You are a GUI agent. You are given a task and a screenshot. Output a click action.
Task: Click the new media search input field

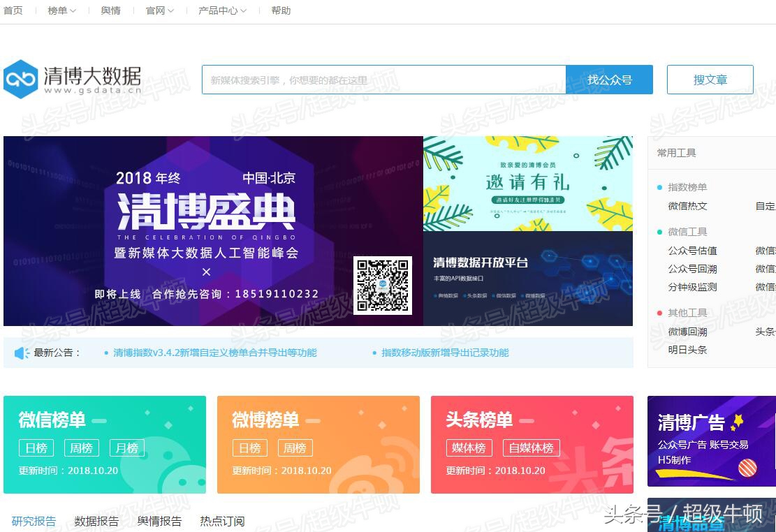tap(384, 79)
